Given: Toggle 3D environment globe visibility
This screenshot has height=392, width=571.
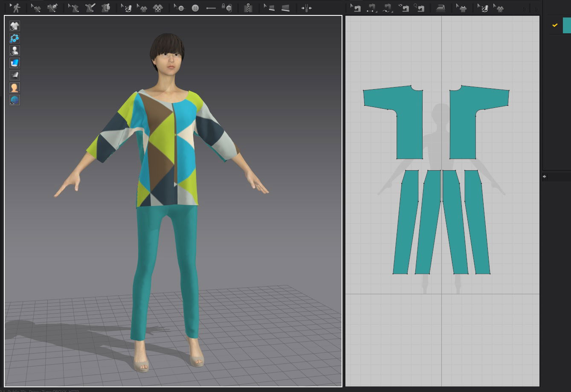Looking at the screenshot, I should coord(14,100).
